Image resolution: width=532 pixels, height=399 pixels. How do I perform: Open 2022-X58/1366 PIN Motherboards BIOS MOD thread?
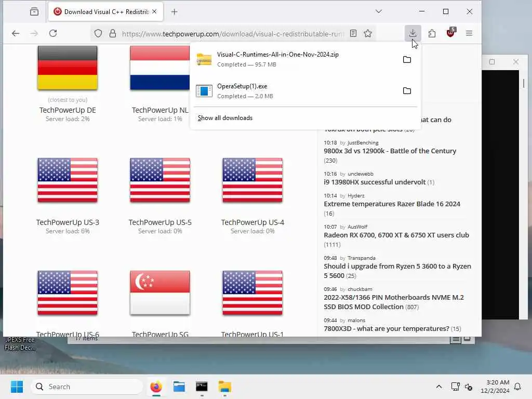point(394,302)
